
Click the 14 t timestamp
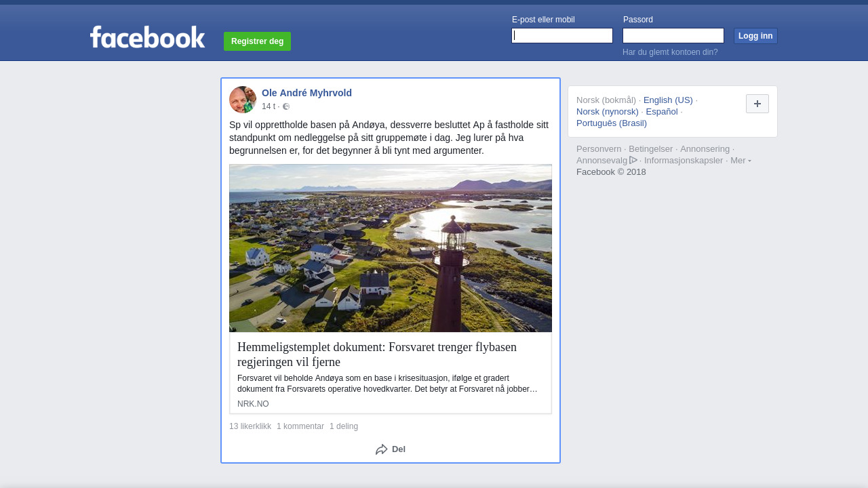point(269,106)
